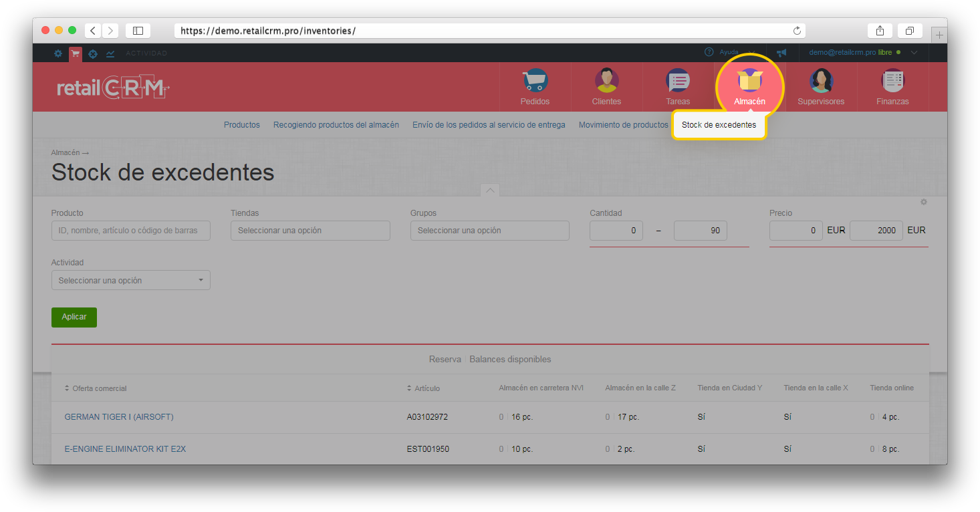Go to Tareas section
The image size is (980, 512).
click(x=678, y=87)
